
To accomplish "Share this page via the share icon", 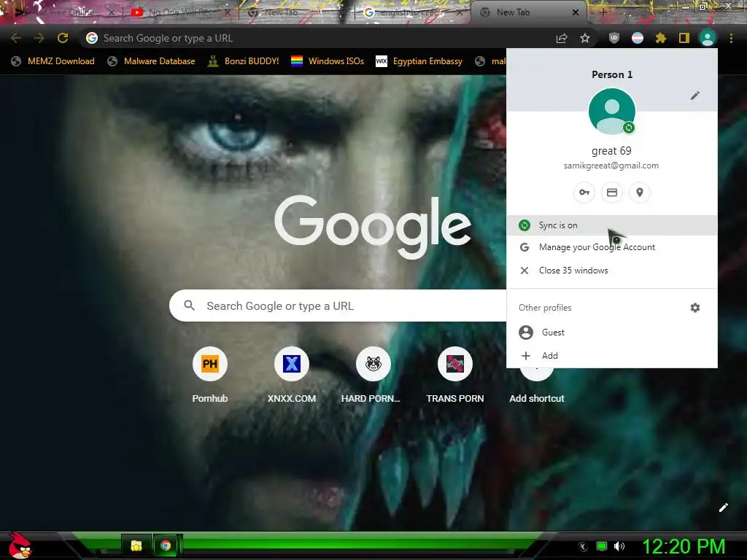I will pyautogui.click(x=562, y=38).
